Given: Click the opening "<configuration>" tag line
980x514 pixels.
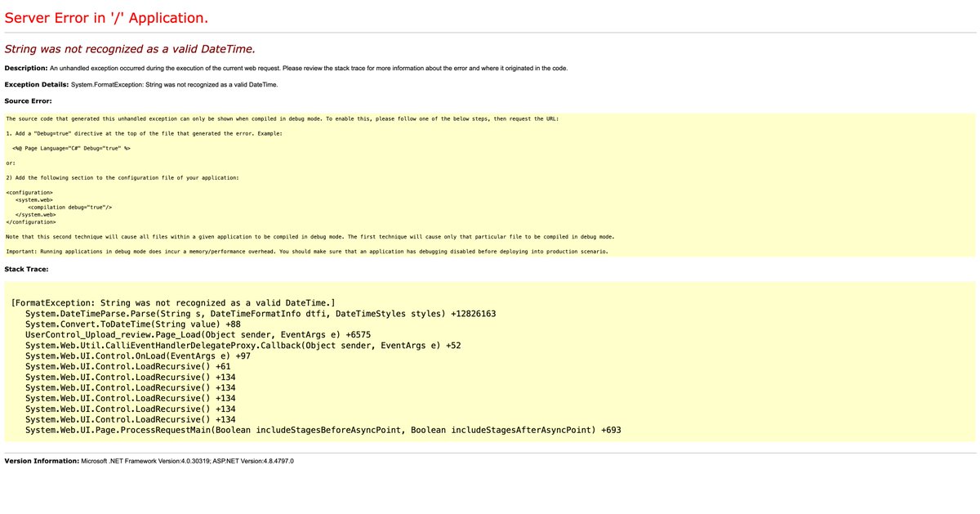Looking at the screenshot, I should (x=29, y=193).
